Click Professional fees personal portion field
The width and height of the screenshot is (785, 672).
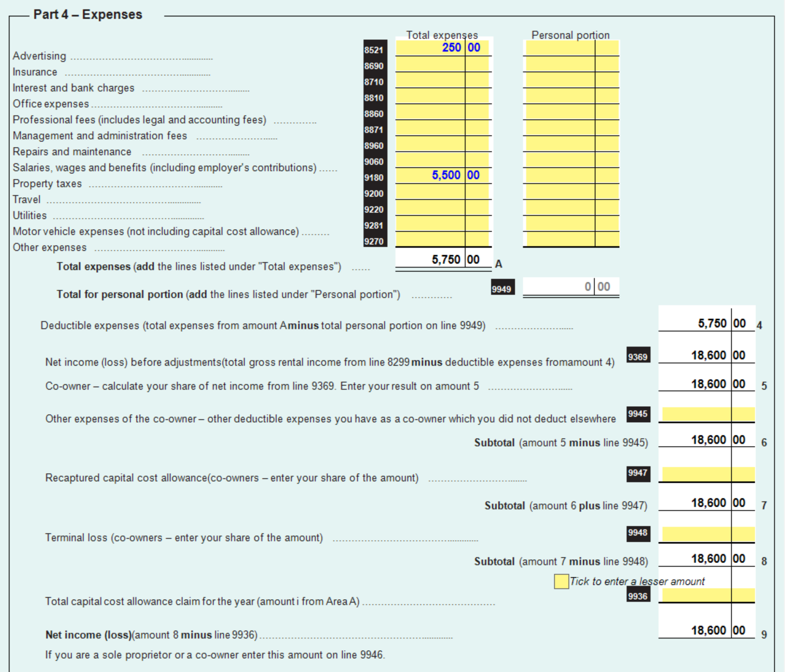tap(571, 112)
